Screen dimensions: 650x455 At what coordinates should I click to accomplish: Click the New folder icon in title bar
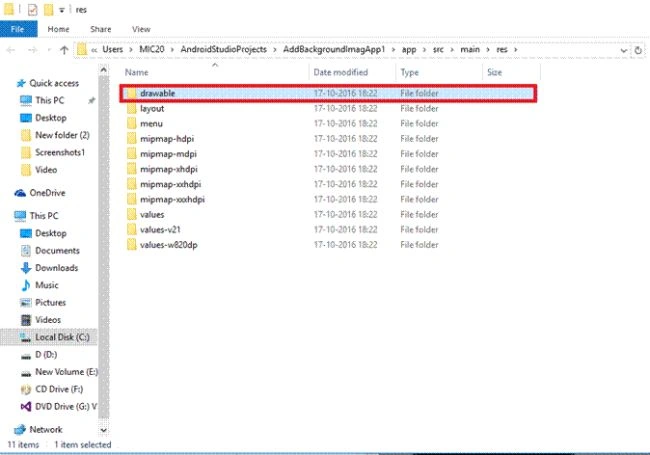(49, 10)
